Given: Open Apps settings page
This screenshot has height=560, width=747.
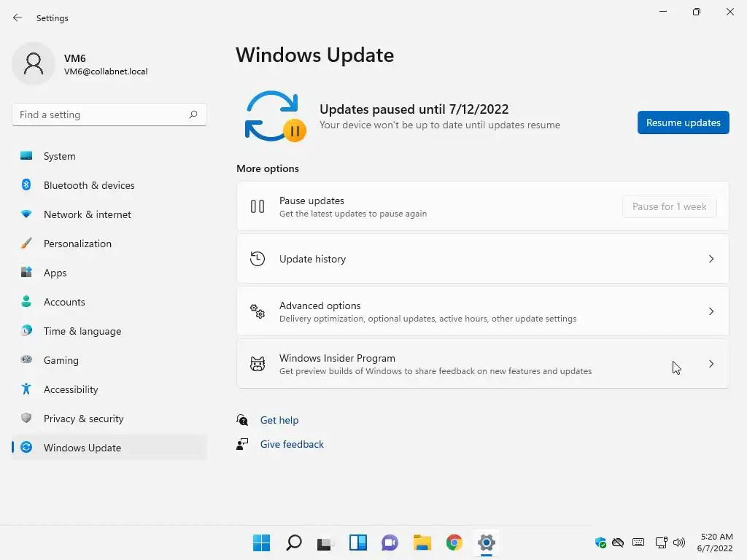Looking at the screenshot, I should point(109,273).
